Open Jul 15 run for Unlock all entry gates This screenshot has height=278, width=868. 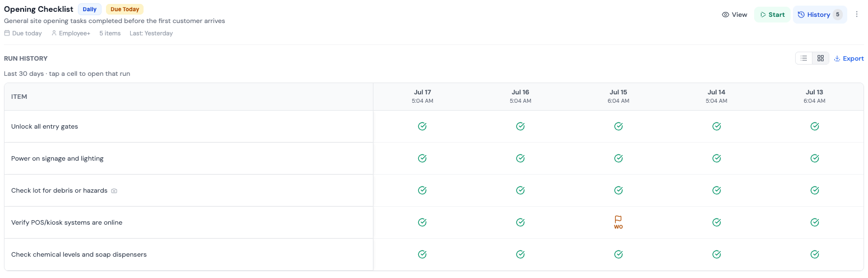618,126
